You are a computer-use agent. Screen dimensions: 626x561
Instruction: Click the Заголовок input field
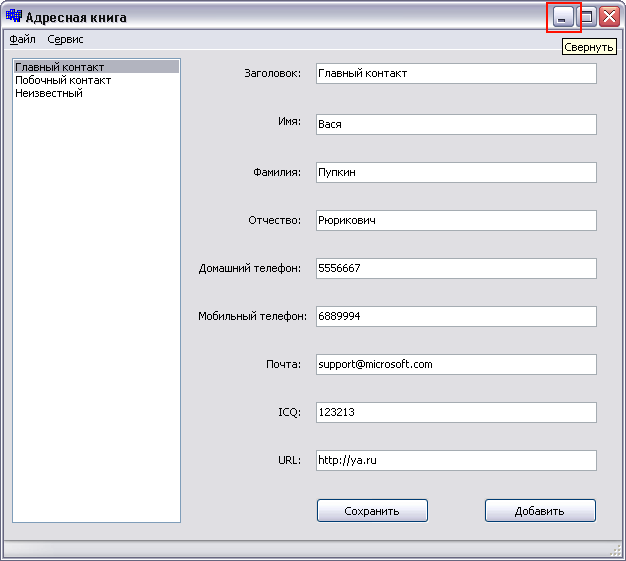pos(455,73)
